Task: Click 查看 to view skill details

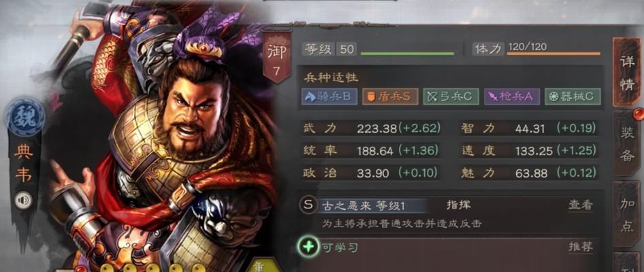Action: pyautogui.click(x=581, y=205)
